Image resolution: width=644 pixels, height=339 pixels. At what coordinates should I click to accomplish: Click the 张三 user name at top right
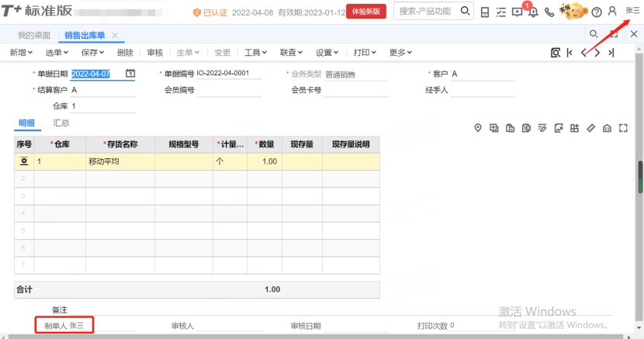point(632,10)
